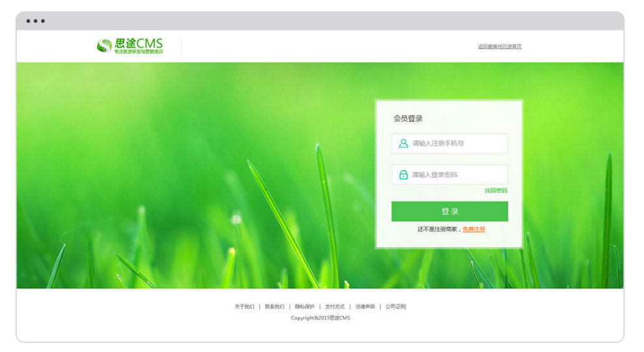Click the 会员登录 heading in the login panel
The height and width of the screenshot is (352, 644).
tap(408, 119)
